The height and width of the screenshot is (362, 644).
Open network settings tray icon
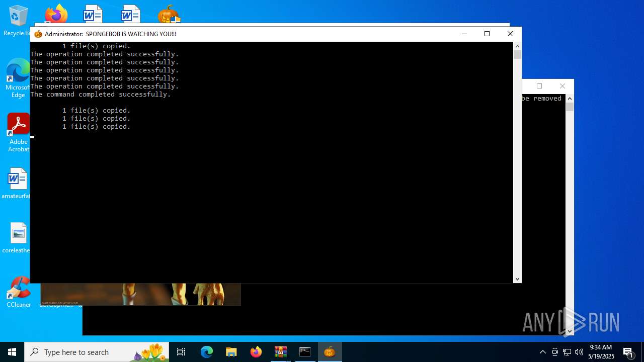click(x=567, y=352)
